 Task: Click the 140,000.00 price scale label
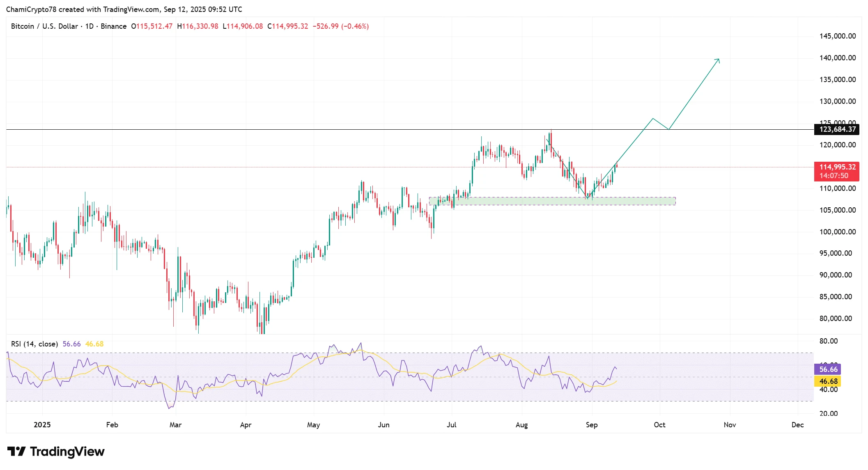click(837, 58)
